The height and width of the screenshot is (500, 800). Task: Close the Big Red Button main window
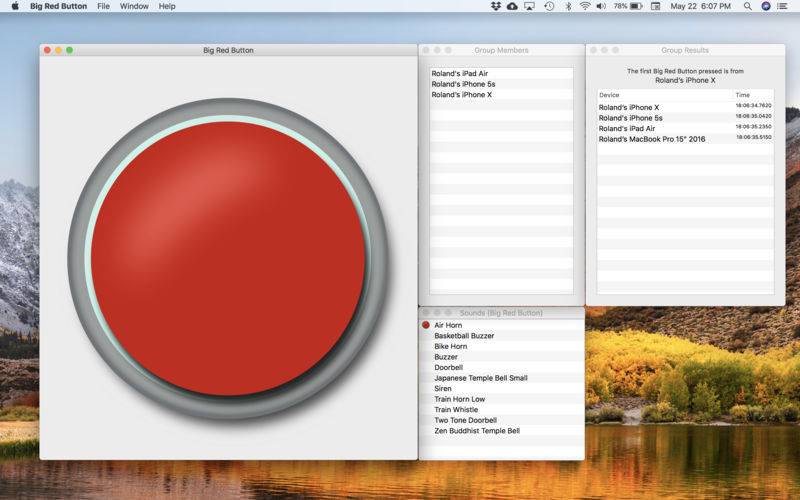(47, 50)
